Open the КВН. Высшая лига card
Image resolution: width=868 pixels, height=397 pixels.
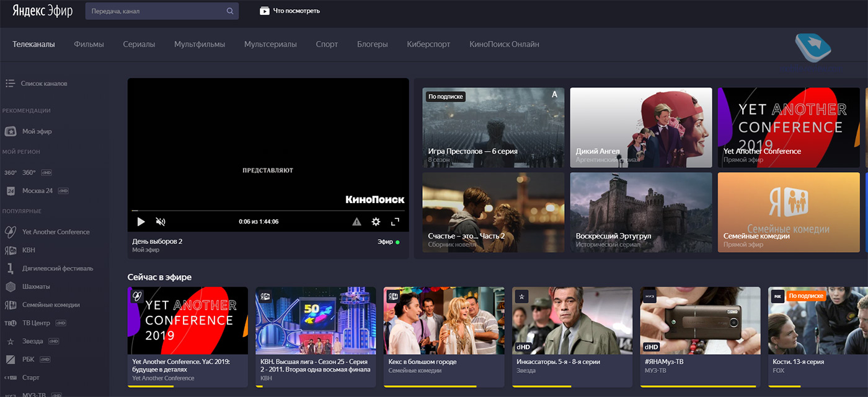tap(316, 337)
